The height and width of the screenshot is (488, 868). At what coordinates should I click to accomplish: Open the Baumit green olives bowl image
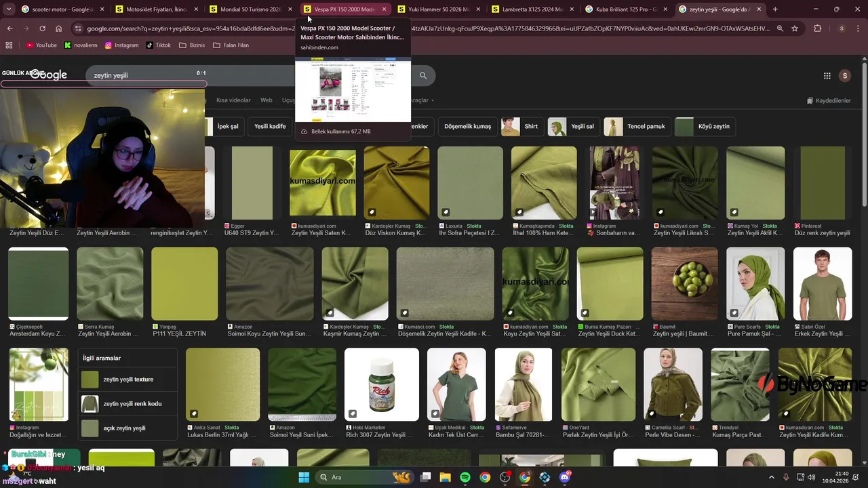tap(684, 284)
